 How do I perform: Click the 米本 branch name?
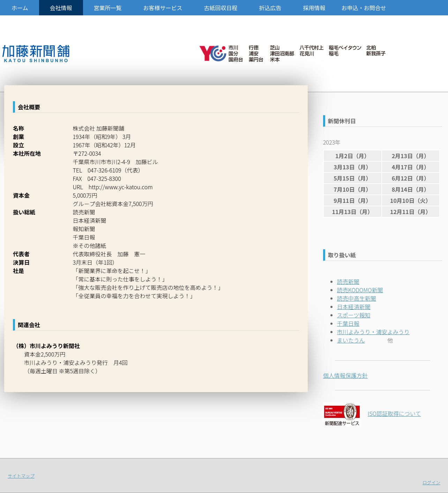275,60
